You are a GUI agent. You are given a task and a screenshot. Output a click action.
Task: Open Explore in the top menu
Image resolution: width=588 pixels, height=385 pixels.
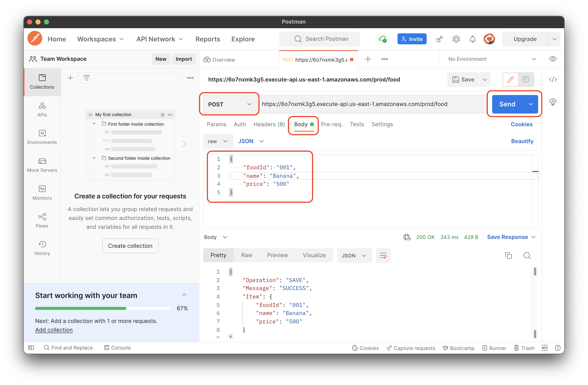click(x=243, y=39)
